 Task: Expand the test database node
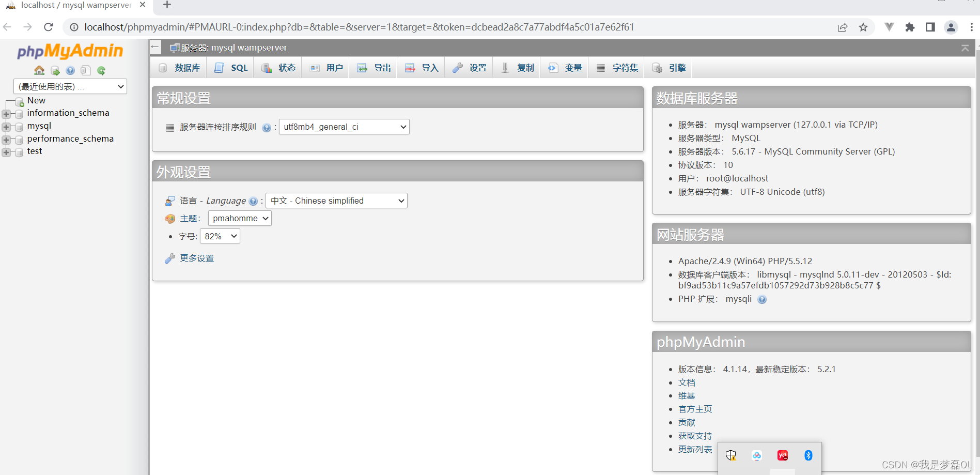(x=6, y=151)
